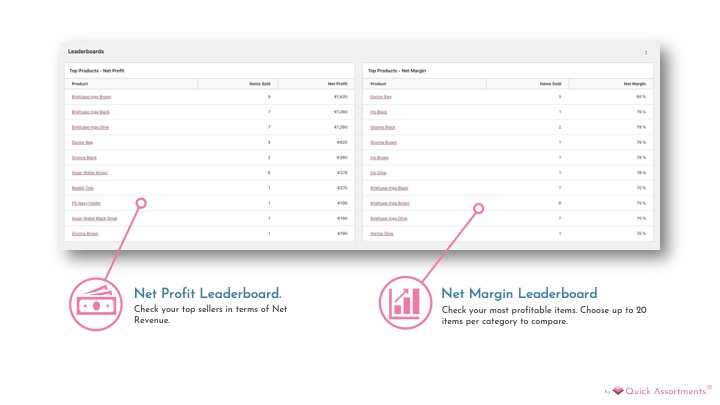Open the Leaderboards section options menu
This screenshot has height=405, width=720.
pyautogui.click(x=646, y=52)
